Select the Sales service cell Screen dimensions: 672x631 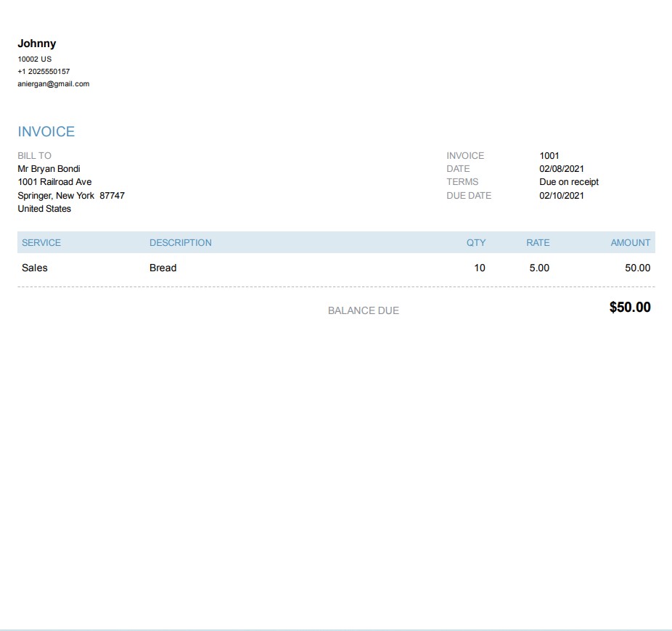click(x=35, y=268)
